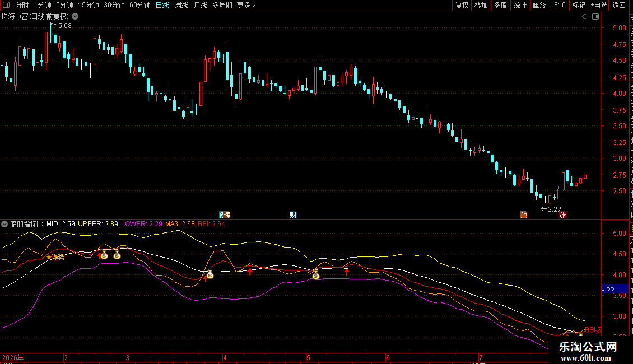Click the 强势 star signal label
Screen dimensions: 633x364
(x=55, y=257)
